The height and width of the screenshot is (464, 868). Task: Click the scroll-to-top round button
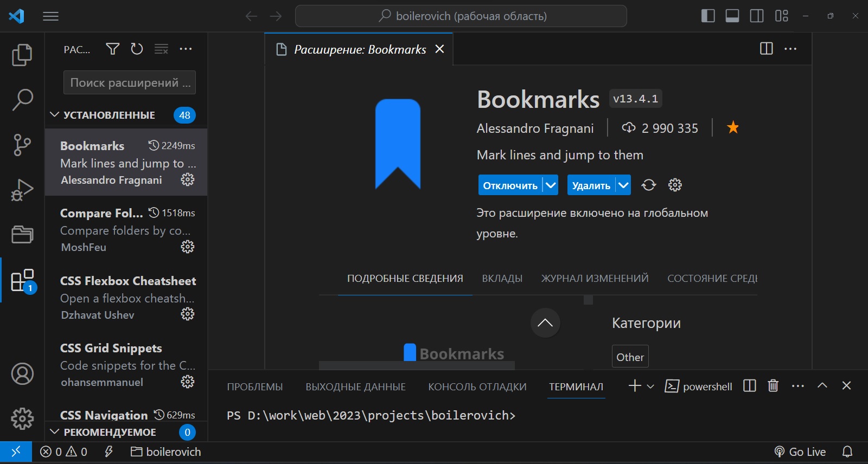click(x=545, y=323)
